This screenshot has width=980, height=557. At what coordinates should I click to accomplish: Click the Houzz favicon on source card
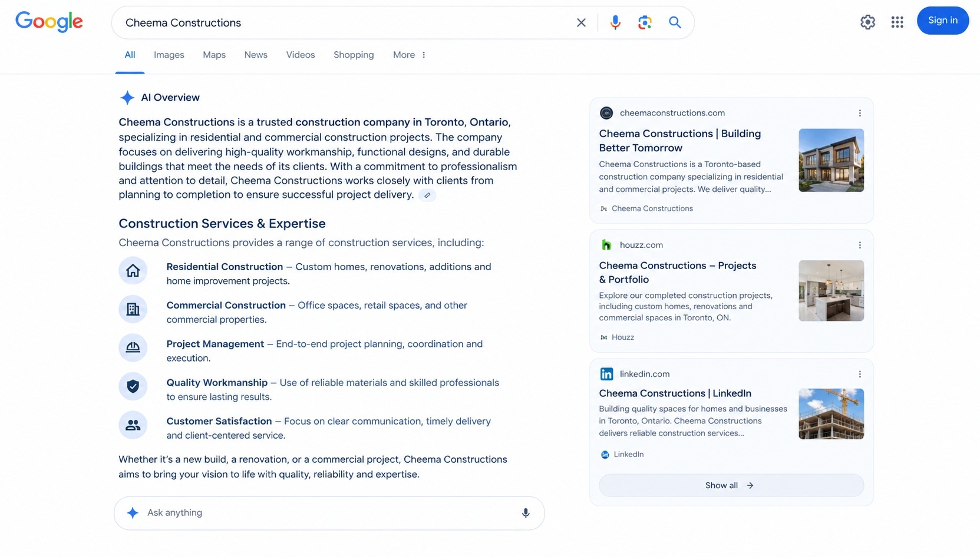tap(606, 245)
